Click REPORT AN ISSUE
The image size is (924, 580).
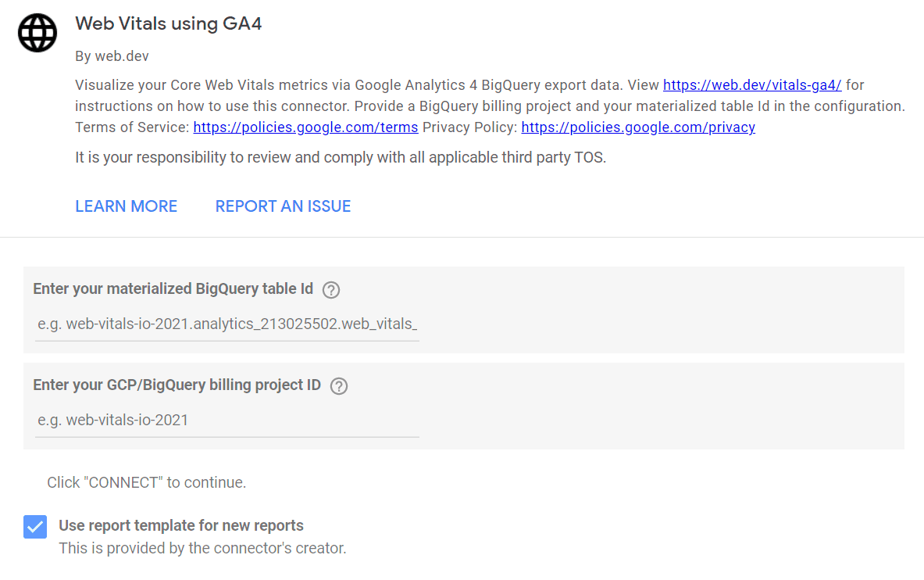[x=283, y=206]
